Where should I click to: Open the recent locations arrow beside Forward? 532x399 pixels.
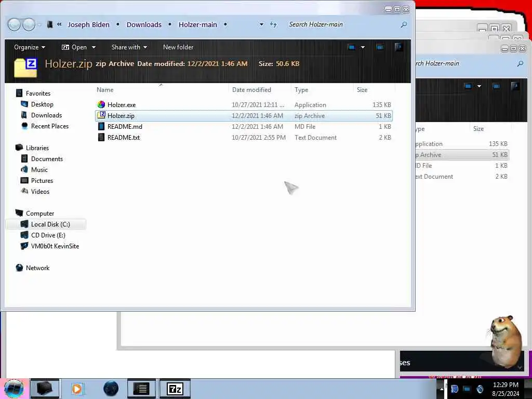tap(39, 24)
